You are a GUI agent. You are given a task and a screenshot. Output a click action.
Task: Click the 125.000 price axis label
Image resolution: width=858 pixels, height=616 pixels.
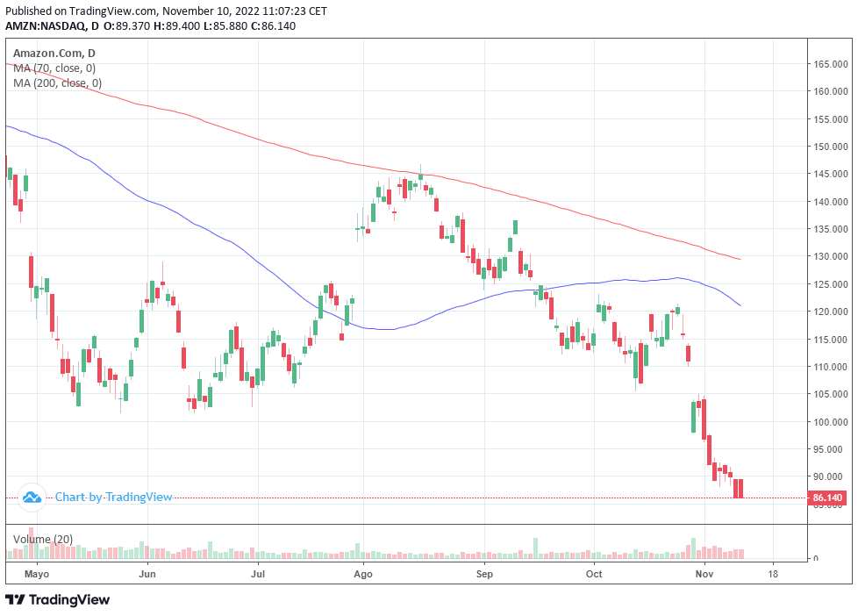pos(830,284)
